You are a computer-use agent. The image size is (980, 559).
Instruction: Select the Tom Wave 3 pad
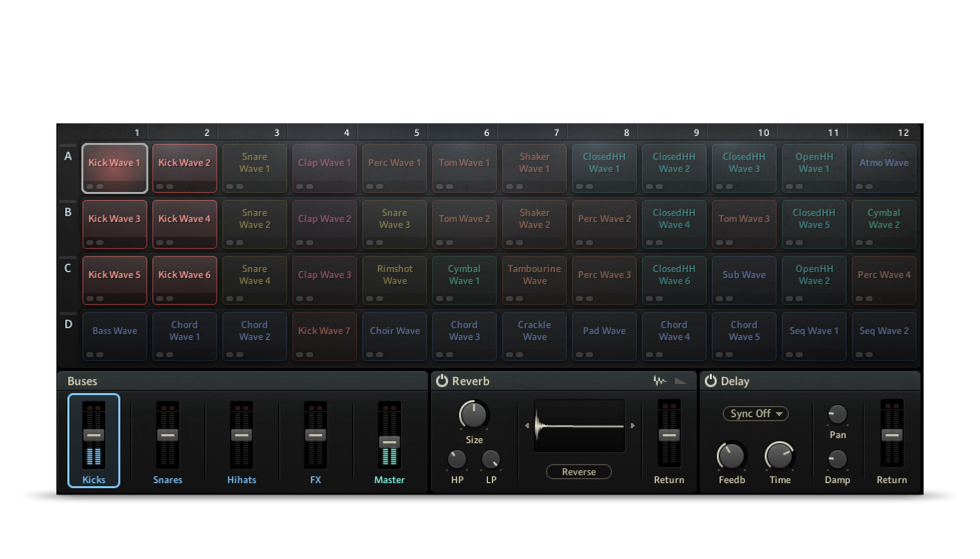click(x=745, y=224)
